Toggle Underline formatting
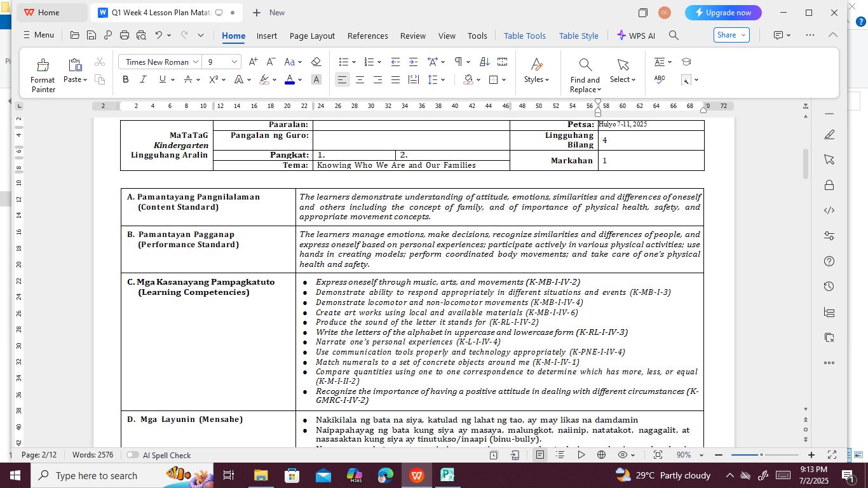 163,79
